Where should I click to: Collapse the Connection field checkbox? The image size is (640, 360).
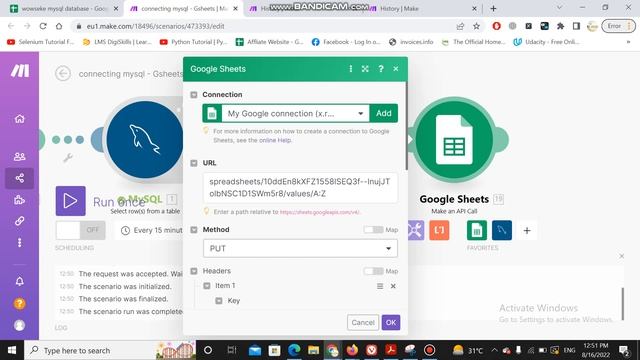click(x=194, y=95)
